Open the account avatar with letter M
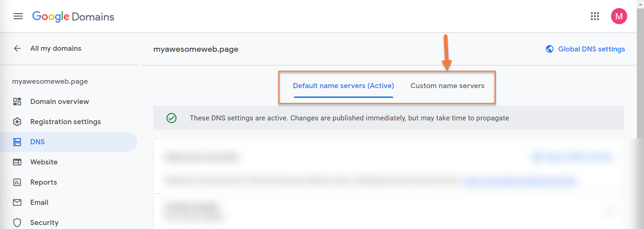This screenshot has height=229, width=644. point(619,16)
